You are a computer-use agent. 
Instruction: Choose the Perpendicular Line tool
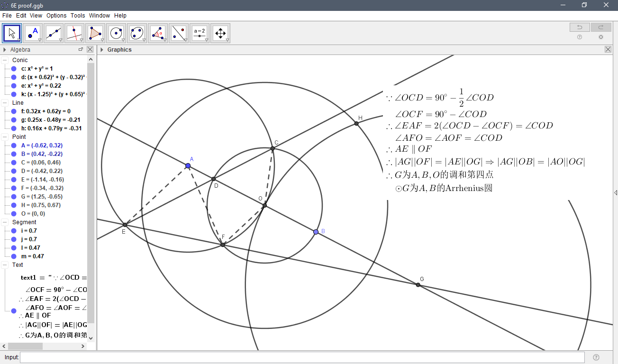coord(74,33)
